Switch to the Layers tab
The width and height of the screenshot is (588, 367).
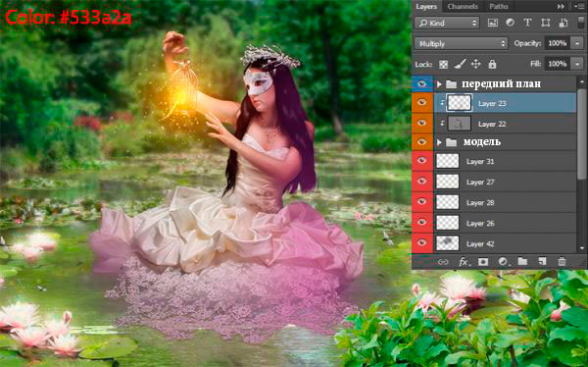(426, 7)
